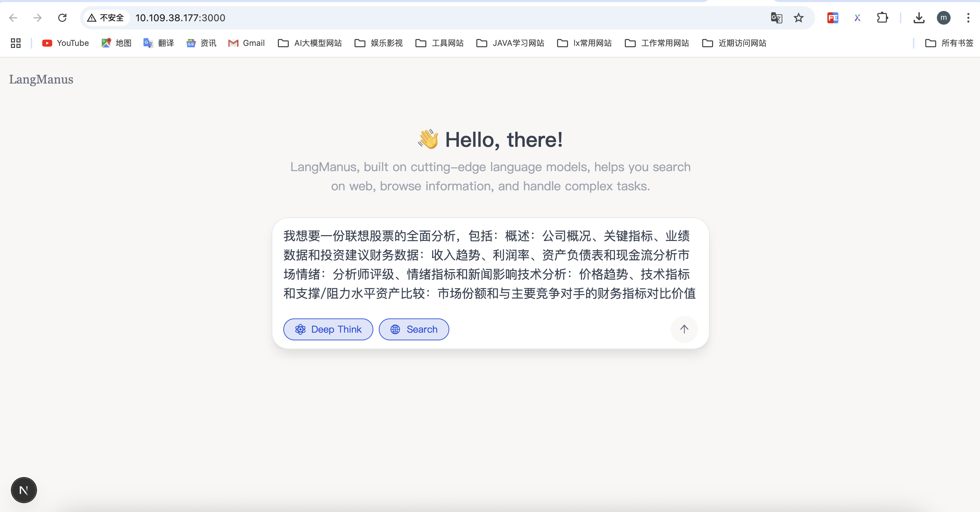
Task: Open the browser extensions puzzle icon
Action: coord(882,18)
